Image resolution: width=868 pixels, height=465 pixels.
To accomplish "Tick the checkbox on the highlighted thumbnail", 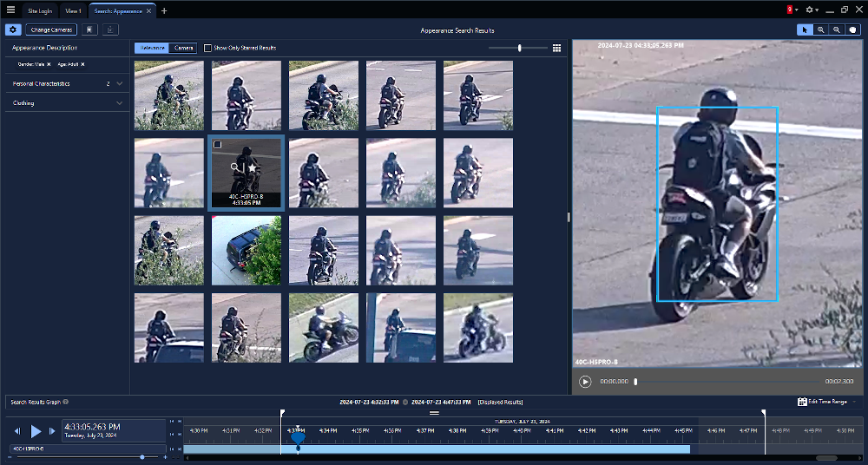I will tap(217, 145).
